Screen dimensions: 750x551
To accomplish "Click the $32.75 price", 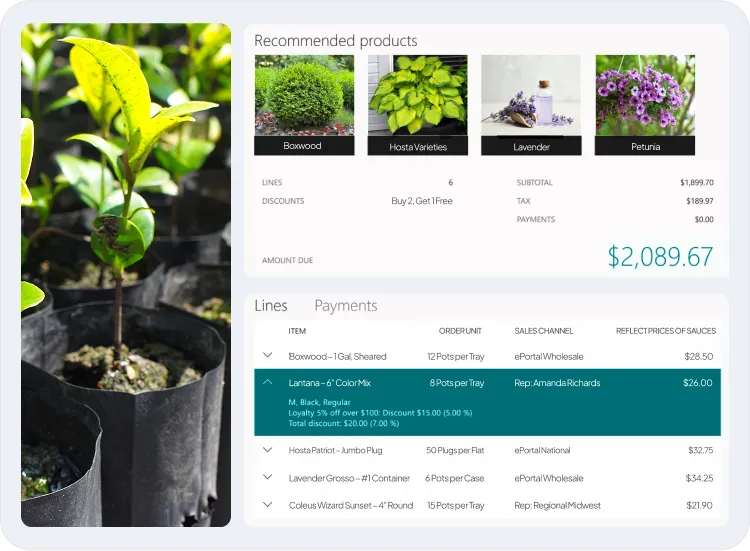I will coord(701,450).
